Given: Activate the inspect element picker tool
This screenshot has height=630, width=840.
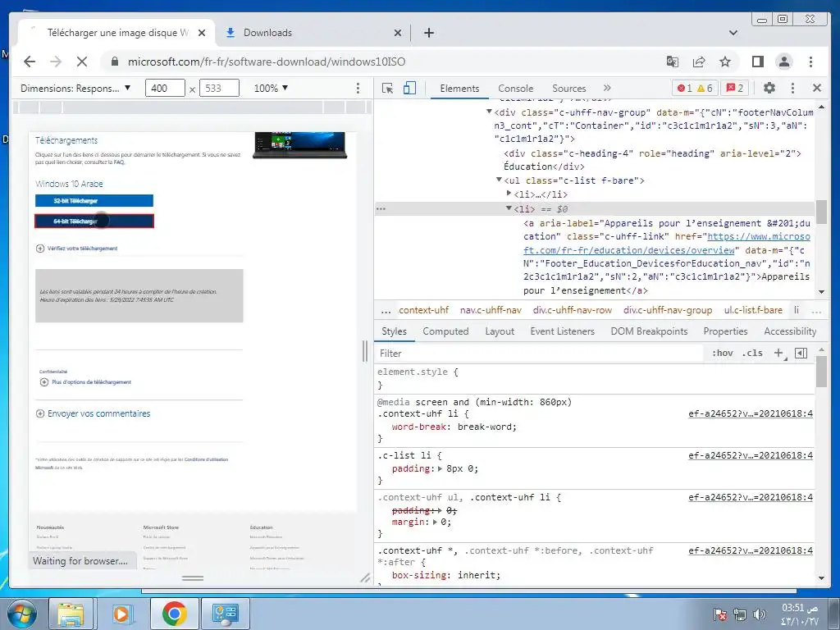Looking at the screenshot, I should tap(387, 89).
